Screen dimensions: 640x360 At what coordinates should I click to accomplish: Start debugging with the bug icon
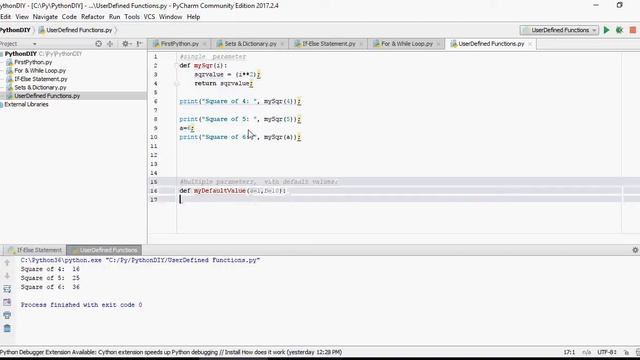pyautogui.click(x=619, y=30)
